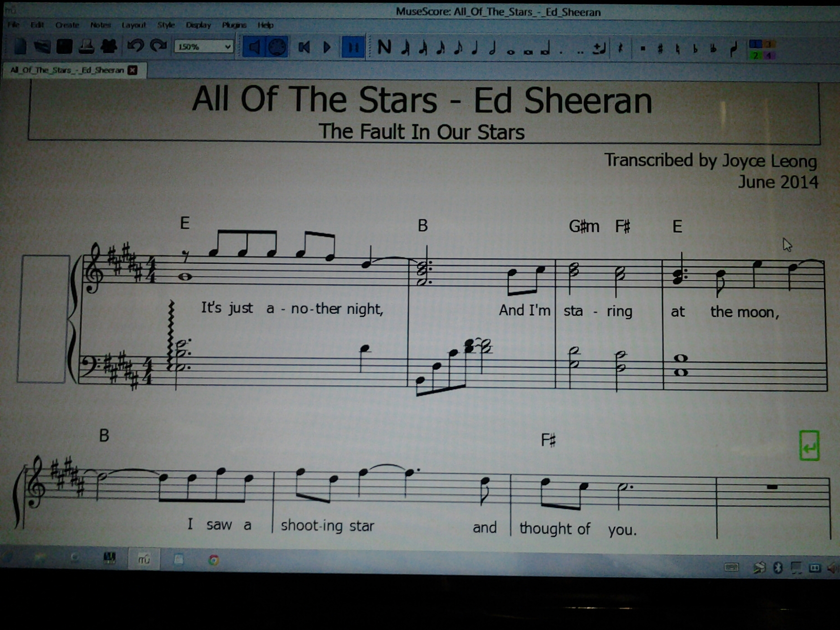
Task: Close the All_Of_The_Stars score tab
Action: (x=133, y=70)
